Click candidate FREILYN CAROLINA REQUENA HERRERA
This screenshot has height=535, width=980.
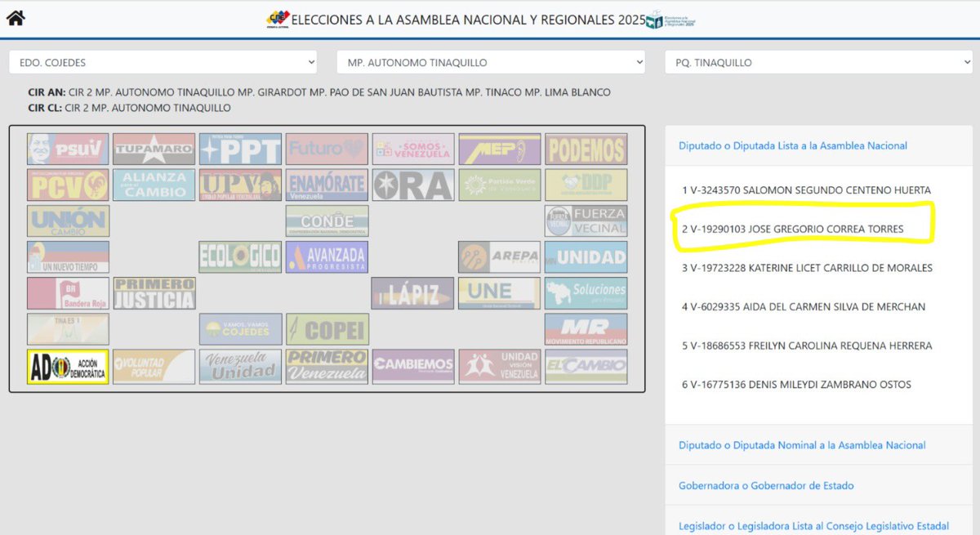pyautogui.click(x=806, y=346)
